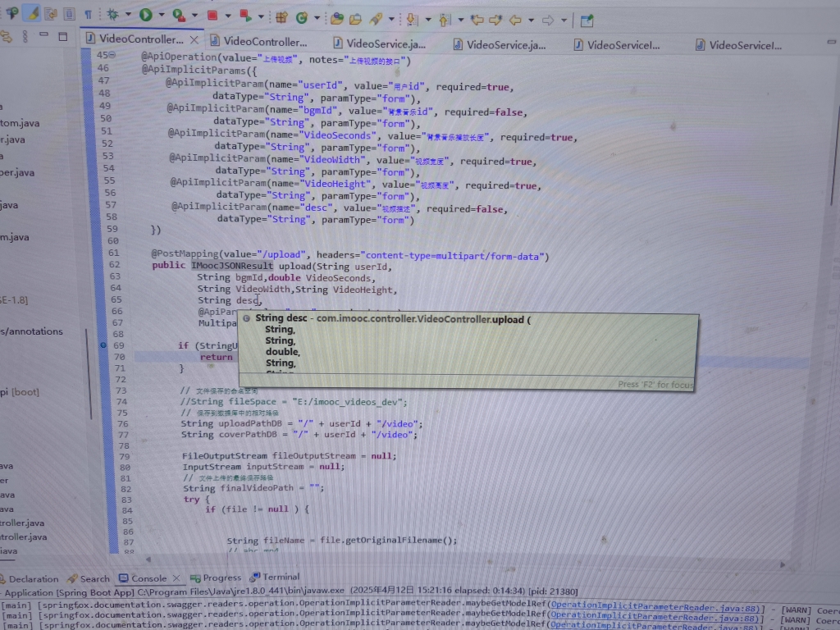
Task: Select the 'per.java' file in the explorer
Action: [x=18, y=172]
